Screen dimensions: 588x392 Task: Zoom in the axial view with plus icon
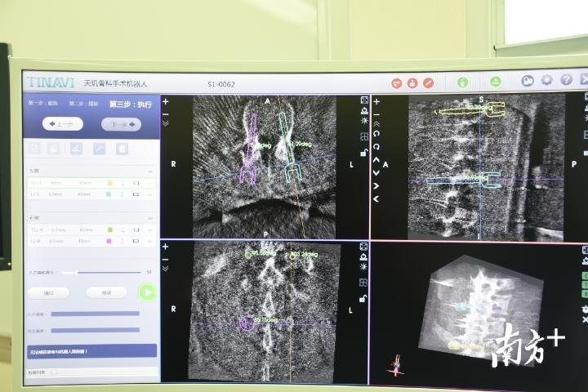tap(166, 102)
